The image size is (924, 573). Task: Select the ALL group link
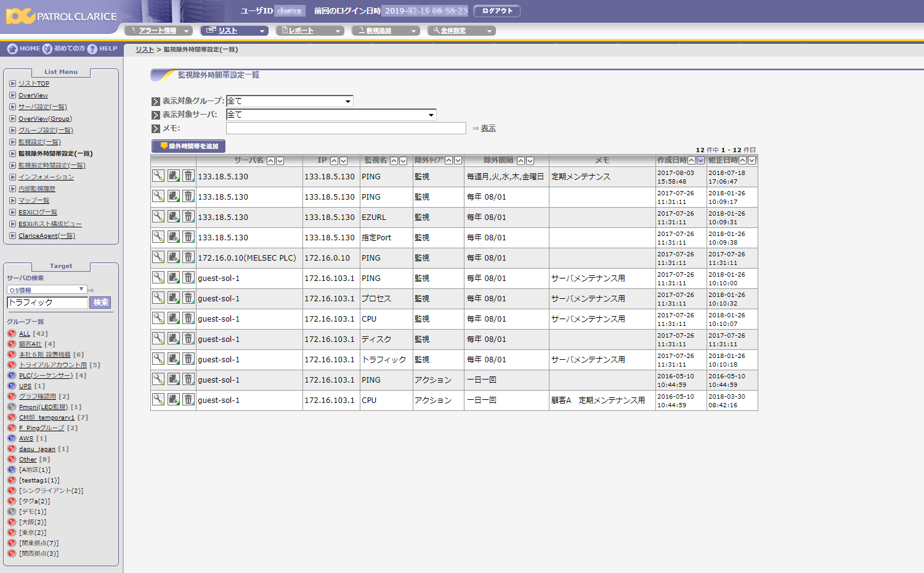[x=25, y=334]
